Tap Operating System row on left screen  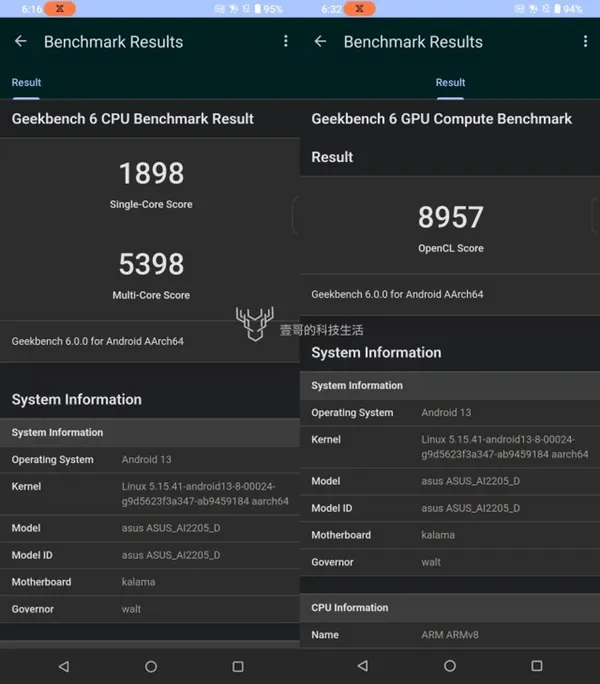[x=150, y=459]
